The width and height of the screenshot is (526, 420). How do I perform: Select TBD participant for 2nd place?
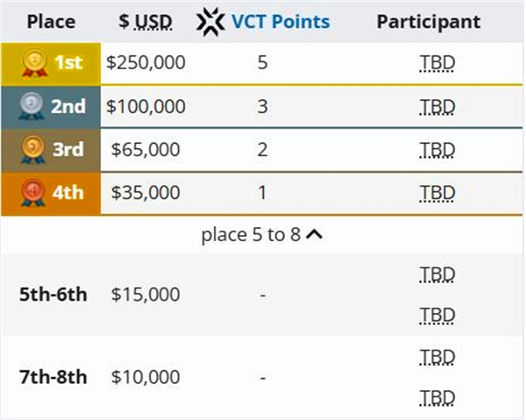pos(437,106)
